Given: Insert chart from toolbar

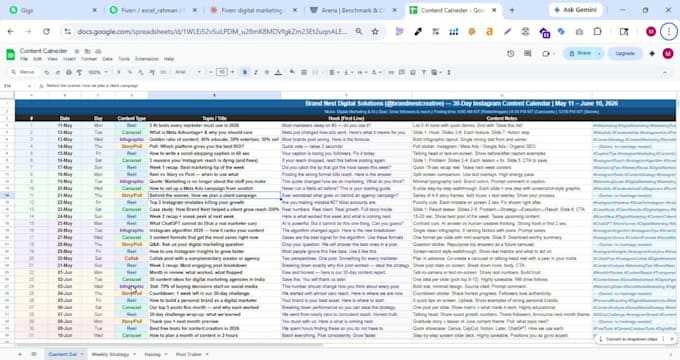Looking at the screenshot, I should [413, 72].
